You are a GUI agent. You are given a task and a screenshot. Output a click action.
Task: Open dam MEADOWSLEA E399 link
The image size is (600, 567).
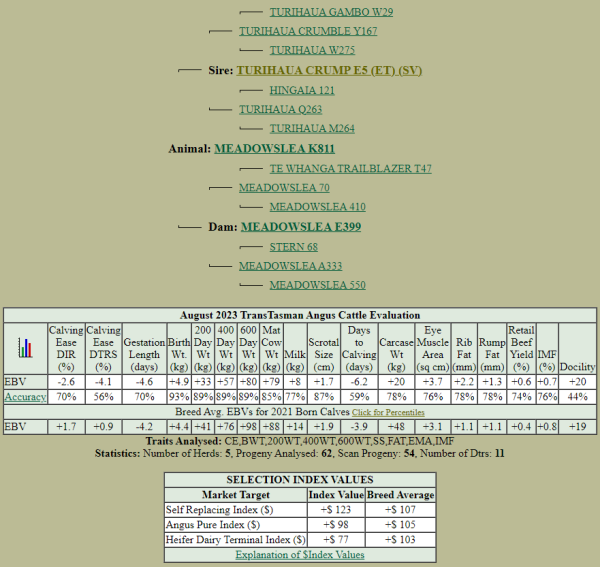(x=301, y=227)
